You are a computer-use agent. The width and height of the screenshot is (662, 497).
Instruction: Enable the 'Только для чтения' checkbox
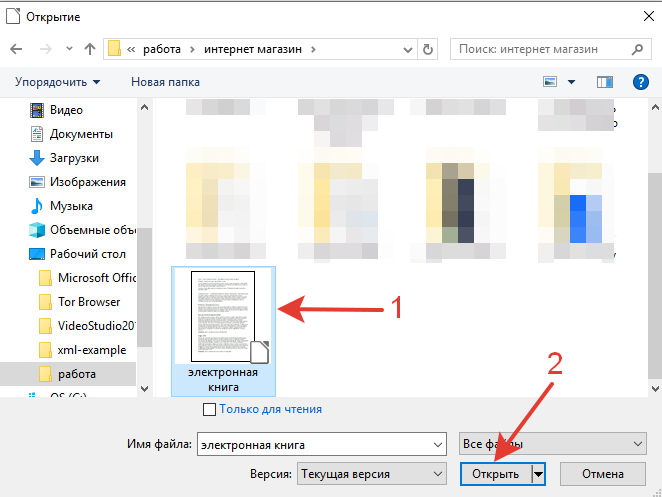click(209, 409)
